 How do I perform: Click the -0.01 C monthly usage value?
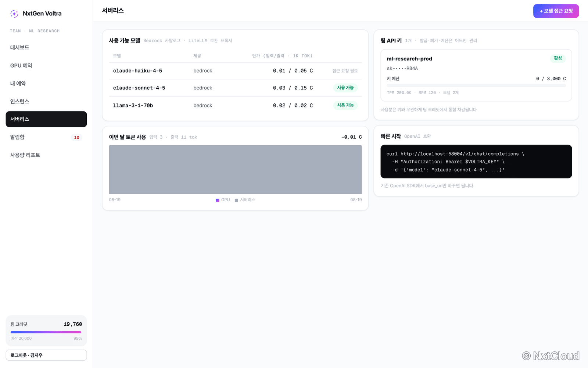351,137
